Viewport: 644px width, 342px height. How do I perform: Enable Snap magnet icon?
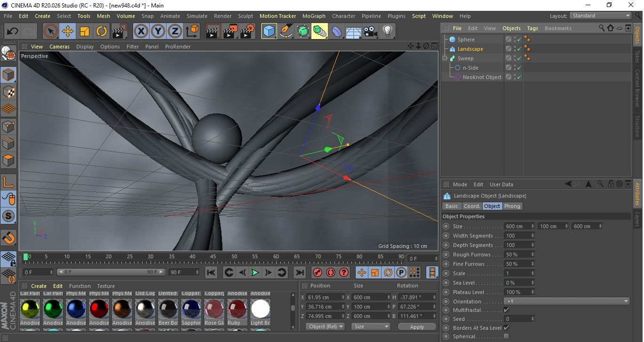[9, 238]
